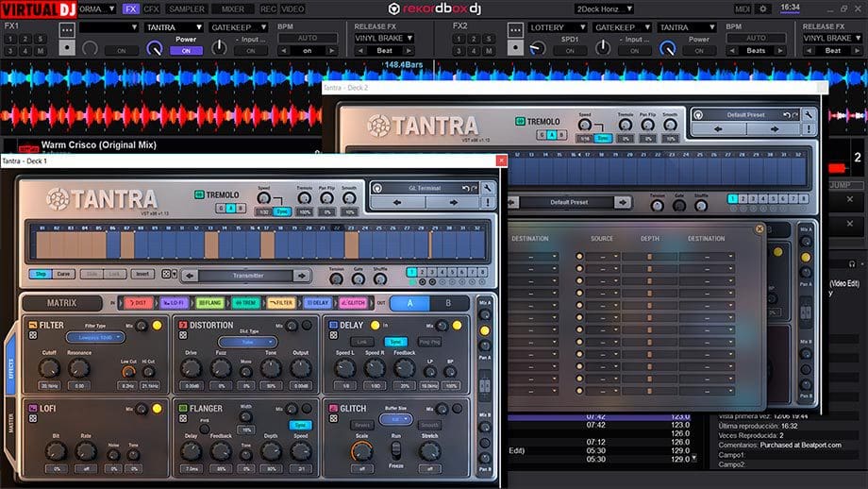
Task: Click the LO-FI chain module
Action: point(175,303)
